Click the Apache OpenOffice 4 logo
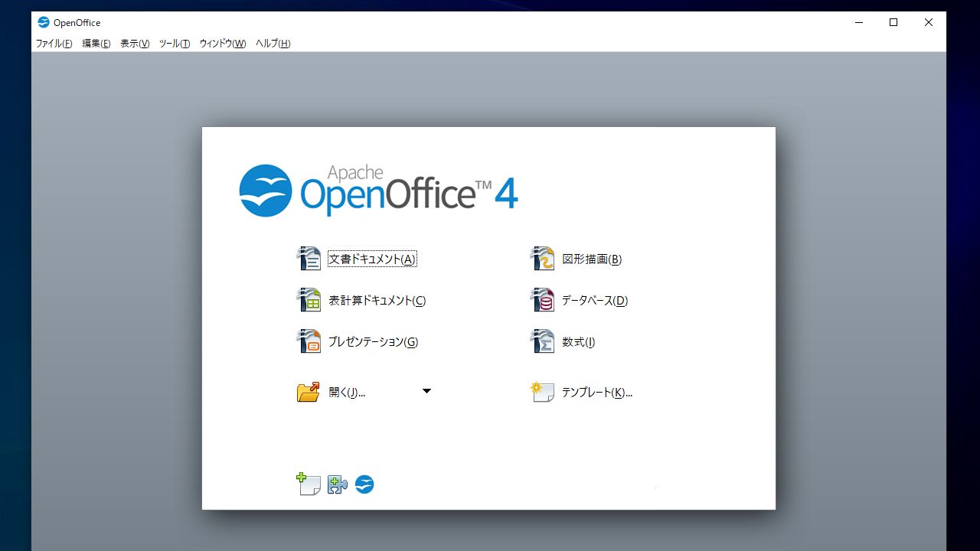The width and height of the screenshot is (980, 551). click(x=378, y=190)
